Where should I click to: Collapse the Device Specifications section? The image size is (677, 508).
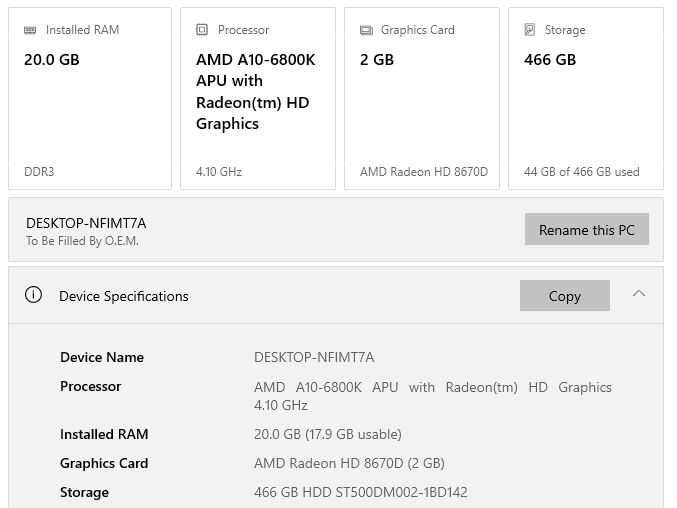click(639, 294)
